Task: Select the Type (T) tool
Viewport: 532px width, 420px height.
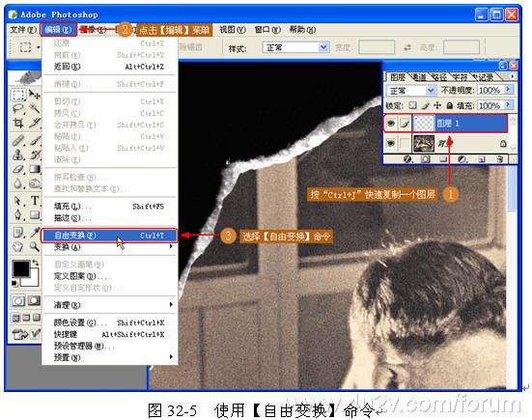Action: tap(35, 201)
